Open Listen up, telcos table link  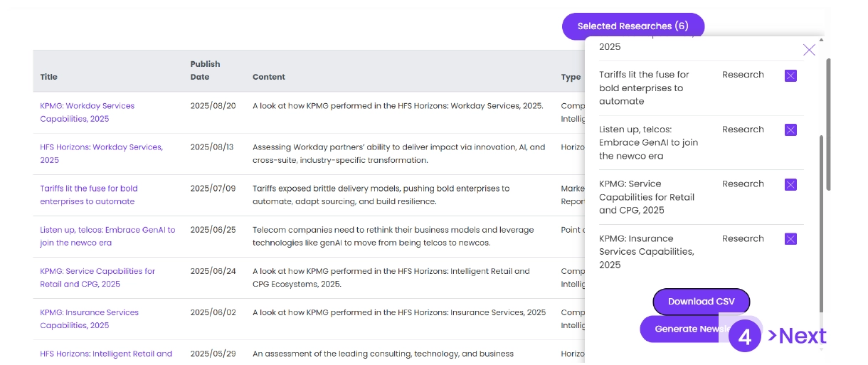(107, 236)
